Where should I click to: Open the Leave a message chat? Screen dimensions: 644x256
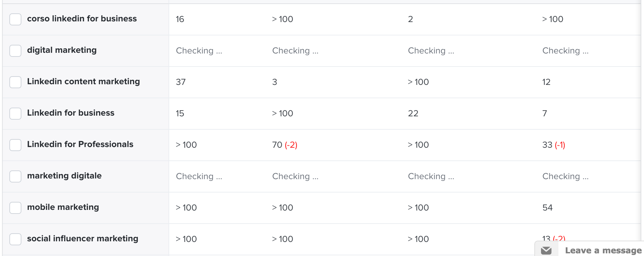tap(590, 249)
